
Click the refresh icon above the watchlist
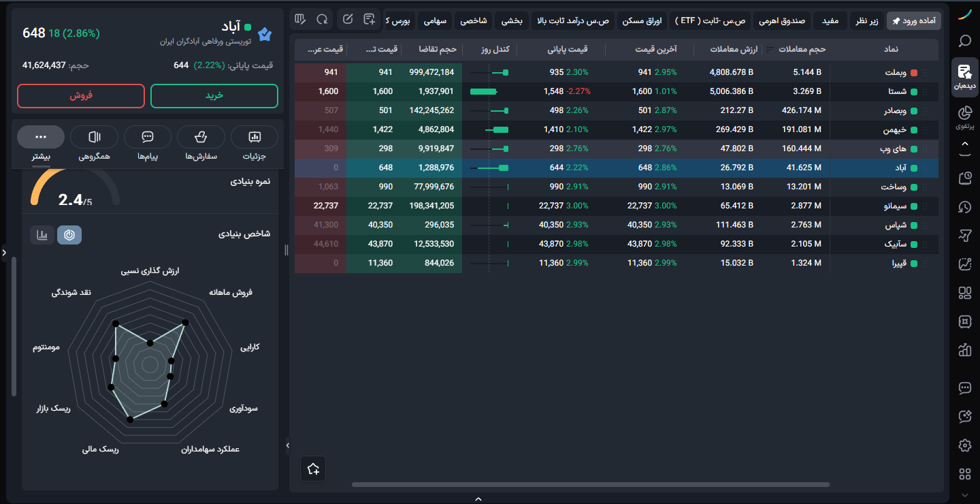click(x=322, y=18)
